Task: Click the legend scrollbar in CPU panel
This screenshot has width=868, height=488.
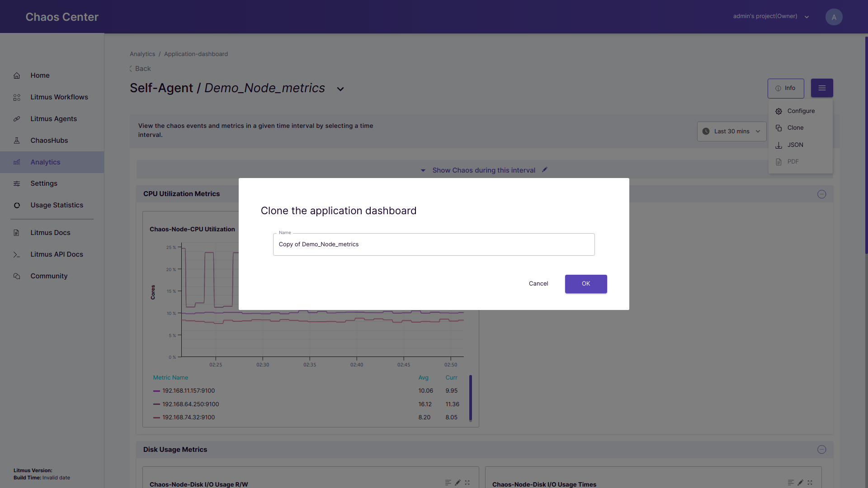Action: [470, 398]
